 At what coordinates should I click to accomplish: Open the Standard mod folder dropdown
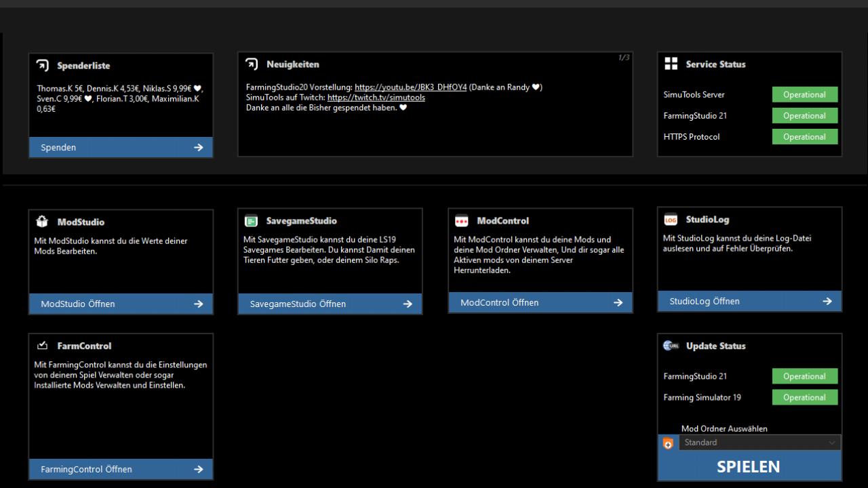pyautogui.click(x=759, y=443)
